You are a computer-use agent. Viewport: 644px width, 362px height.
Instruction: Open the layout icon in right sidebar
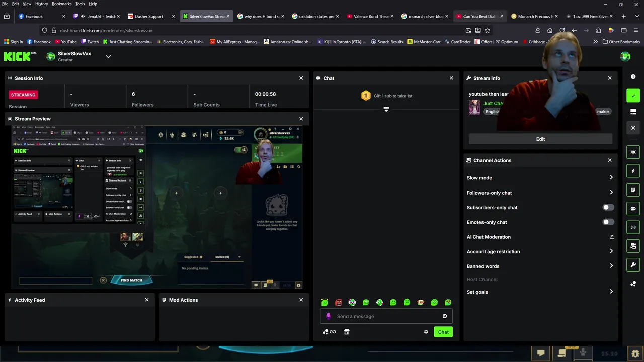[633, 112]
